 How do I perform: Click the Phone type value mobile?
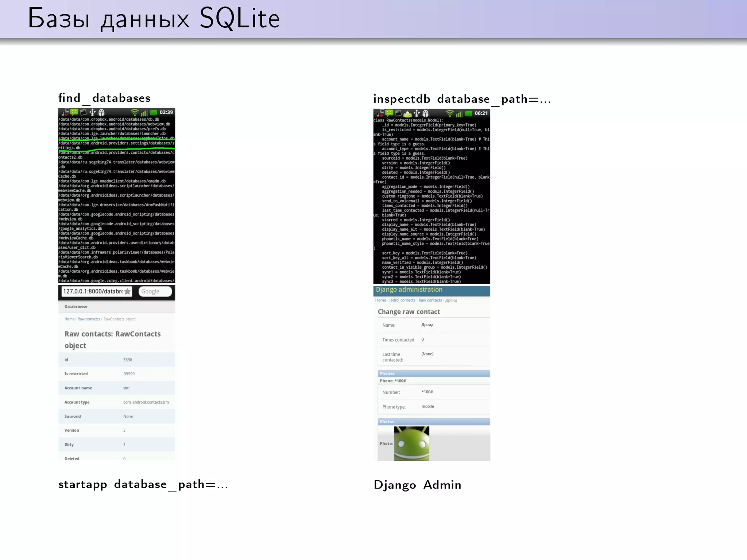point(428,407)
